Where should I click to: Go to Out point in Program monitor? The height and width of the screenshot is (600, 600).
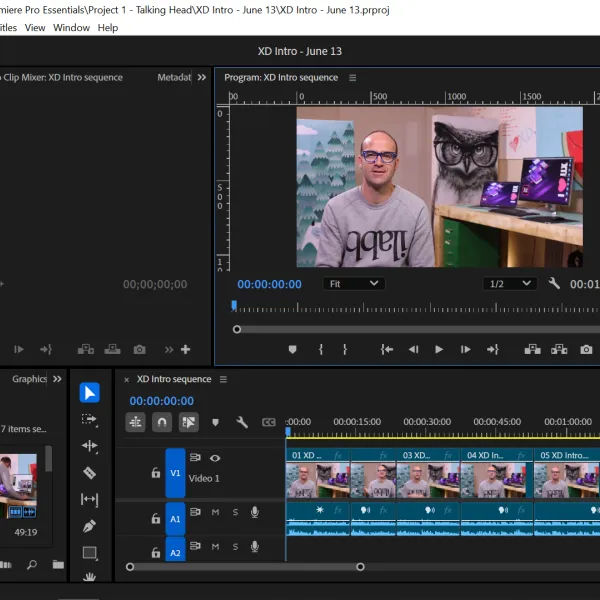492,349
